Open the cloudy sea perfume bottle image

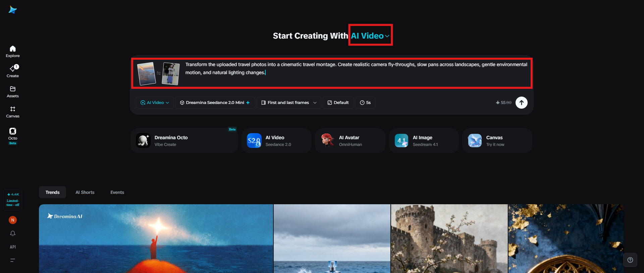click(x=332, y=238)
